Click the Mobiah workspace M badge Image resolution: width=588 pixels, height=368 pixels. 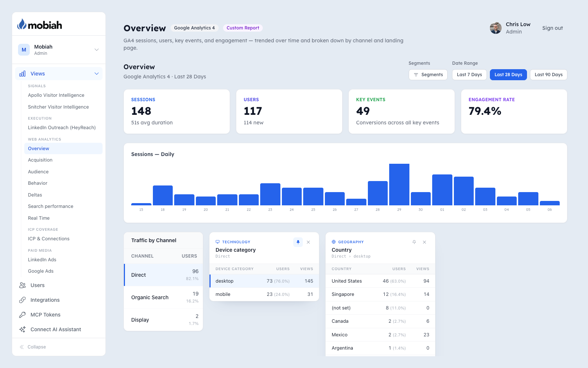24,50
